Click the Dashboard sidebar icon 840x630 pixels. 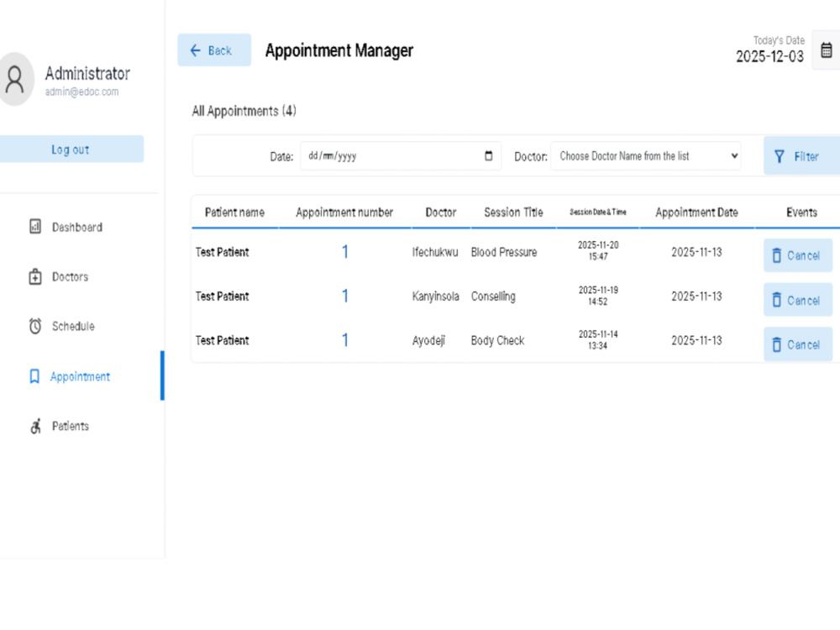[34, 227]
